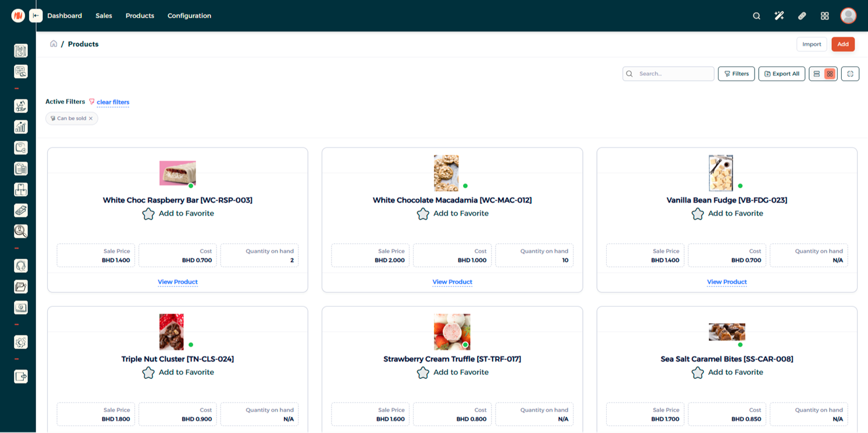View Product for White Chocolate Macadamia

click(x=452, y=282)
